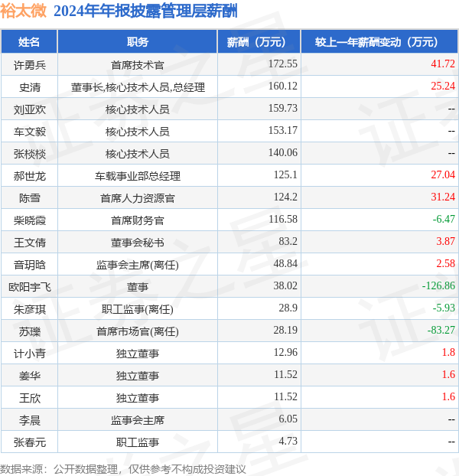Click the green change value -5.93
The height and width of the screenshot is (476, 459).
(444, 308)
